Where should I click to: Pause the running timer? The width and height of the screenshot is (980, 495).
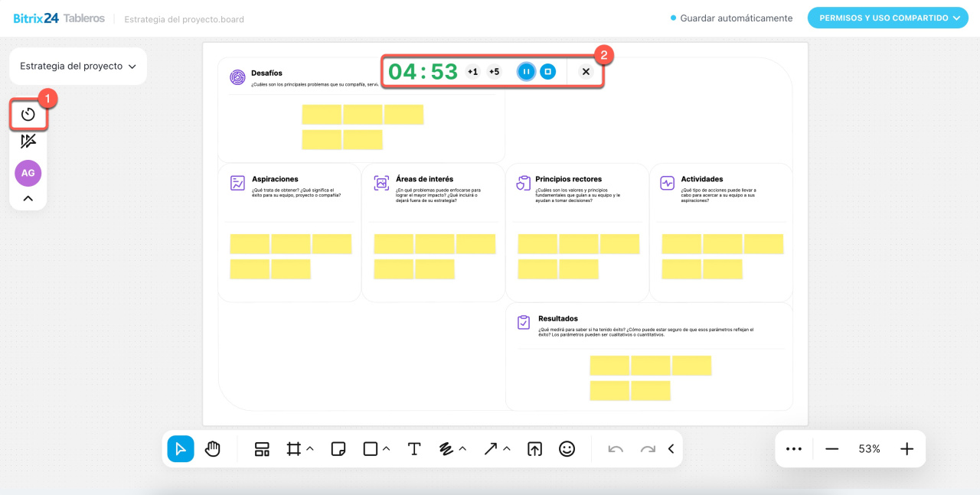(x=526, y=71)
